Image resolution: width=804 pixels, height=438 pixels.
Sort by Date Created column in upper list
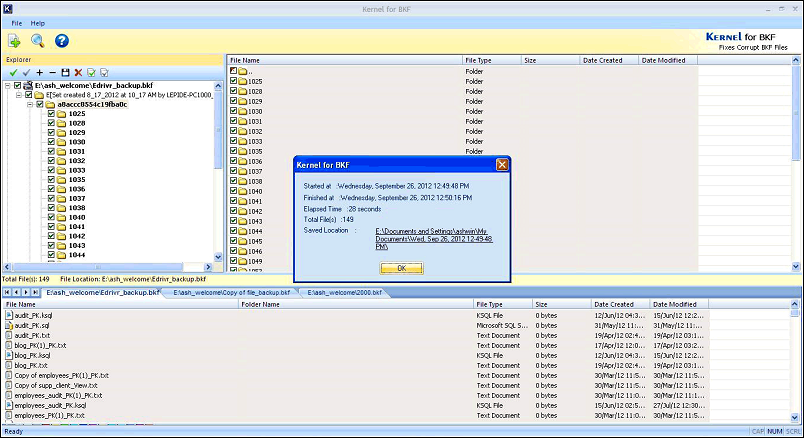pos(609,61)
